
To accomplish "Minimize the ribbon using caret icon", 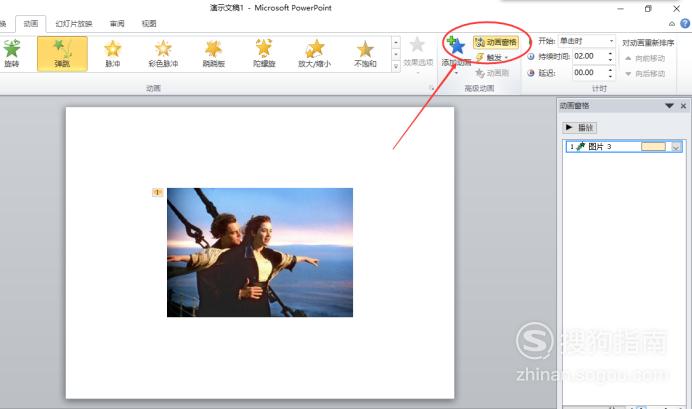I will [x=672, y=24].
